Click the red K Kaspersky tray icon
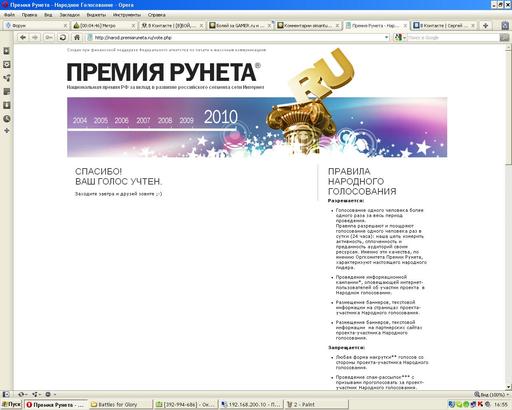512x410 pixels. click(x=480, y=404)
